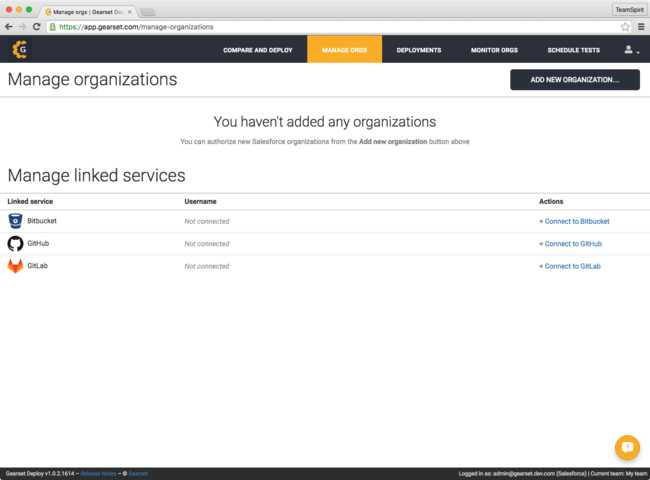Image resolution: width=650 pixels, height=480 pixels.
Task: View site security lock info
Action: 53,27
